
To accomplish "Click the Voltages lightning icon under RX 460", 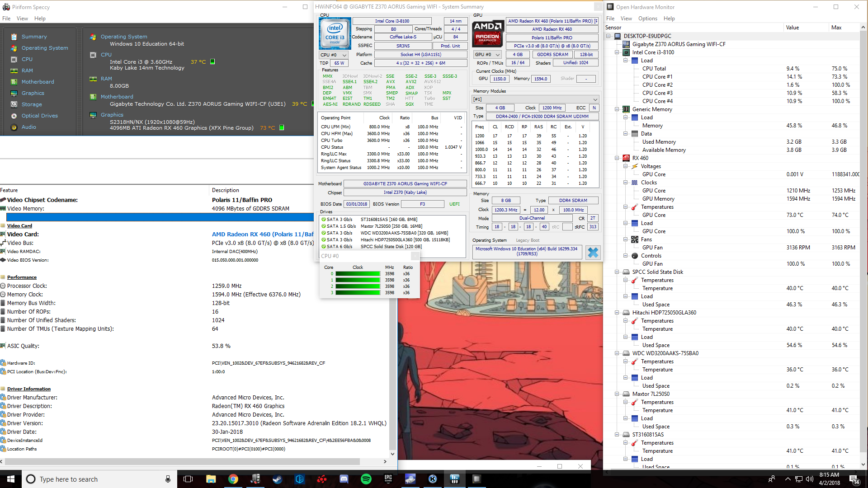I will pos(635,166).
